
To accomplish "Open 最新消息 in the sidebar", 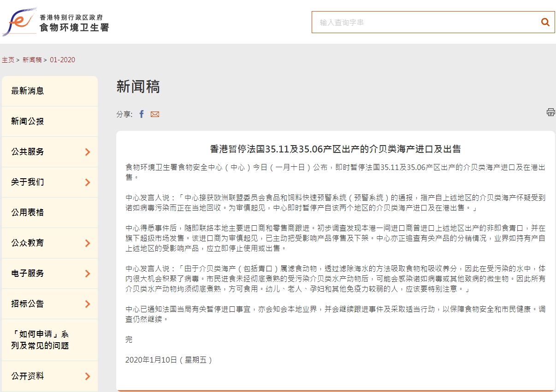I will click(50, 91).
